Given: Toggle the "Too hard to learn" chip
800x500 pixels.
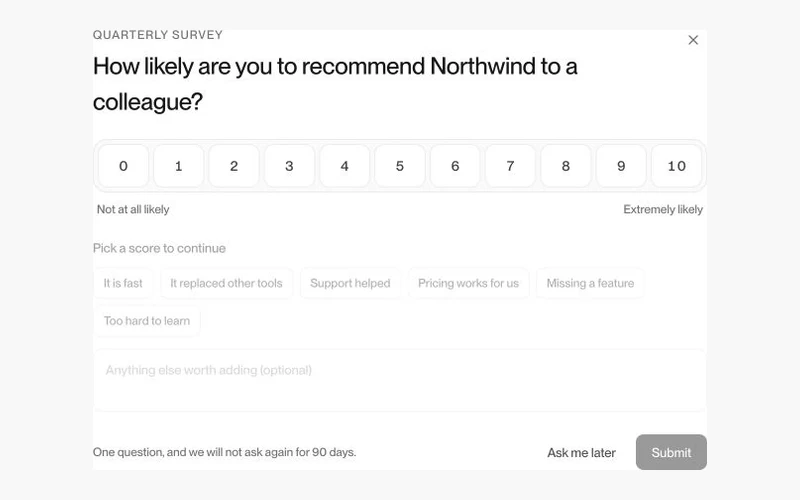Looking at the screenshot, I should (147, 321).
